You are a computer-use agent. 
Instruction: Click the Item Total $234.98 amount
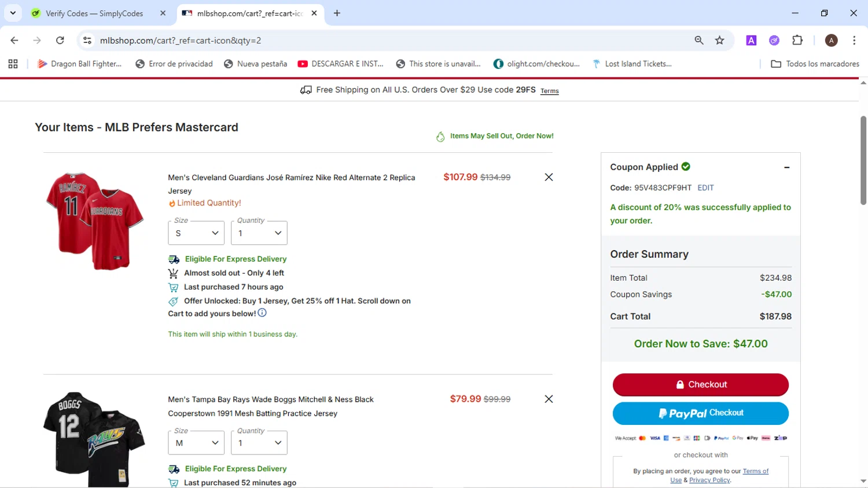coord(775,278)
